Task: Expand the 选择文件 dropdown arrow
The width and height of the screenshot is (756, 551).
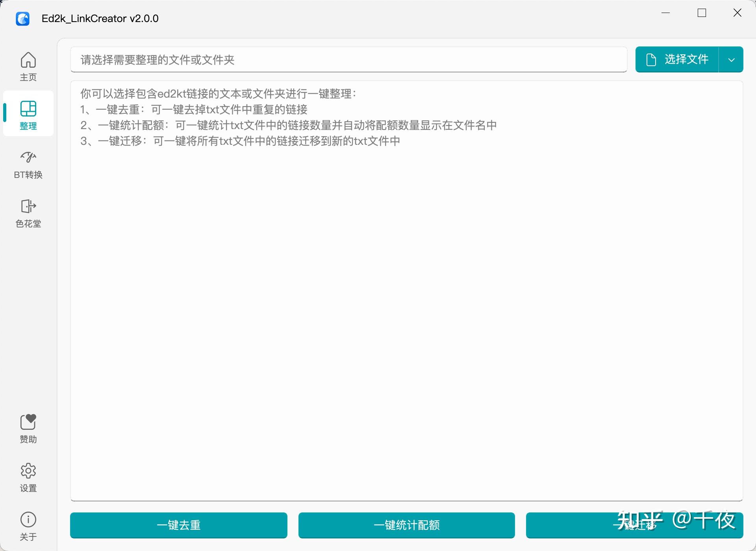Action: click(731, 60)
